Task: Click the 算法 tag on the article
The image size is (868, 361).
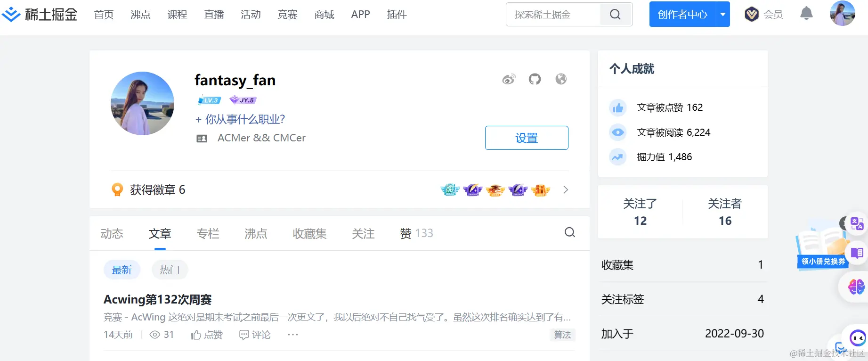Action: pyautogui.click(x=562, y=335)
